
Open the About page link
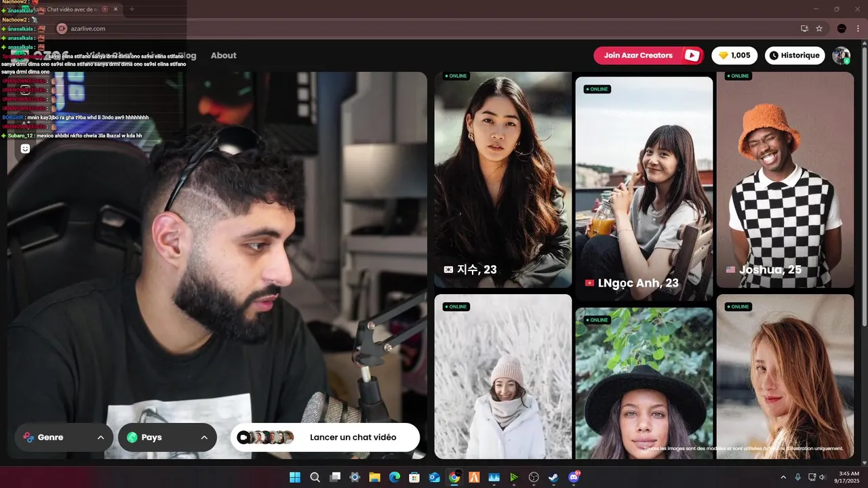pos(223,56)
